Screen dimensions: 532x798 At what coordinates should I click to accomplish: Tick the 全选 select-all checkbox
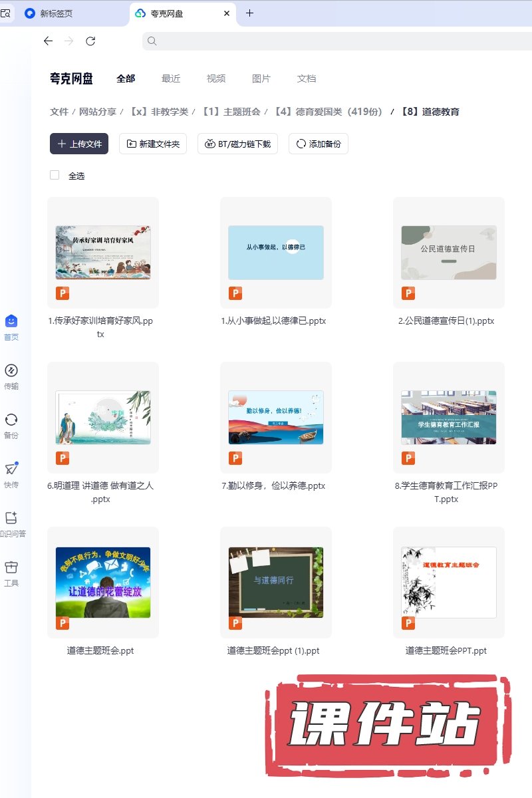(55, 176)
